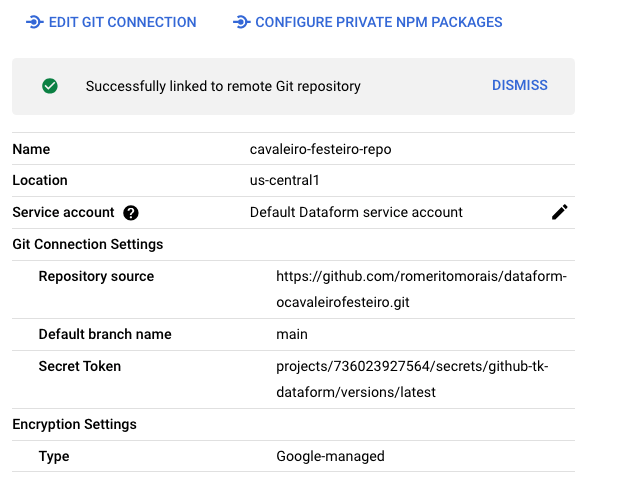The width and height of the screenshot is (642, 493).
Task: Click the Edit Git Connection arrow icon
Action: [34, 22]
